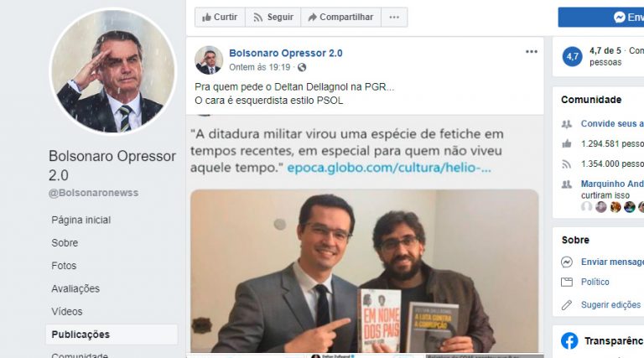Open the Bolsonaro Opressor 2.0 post author link

click(286, 53)
